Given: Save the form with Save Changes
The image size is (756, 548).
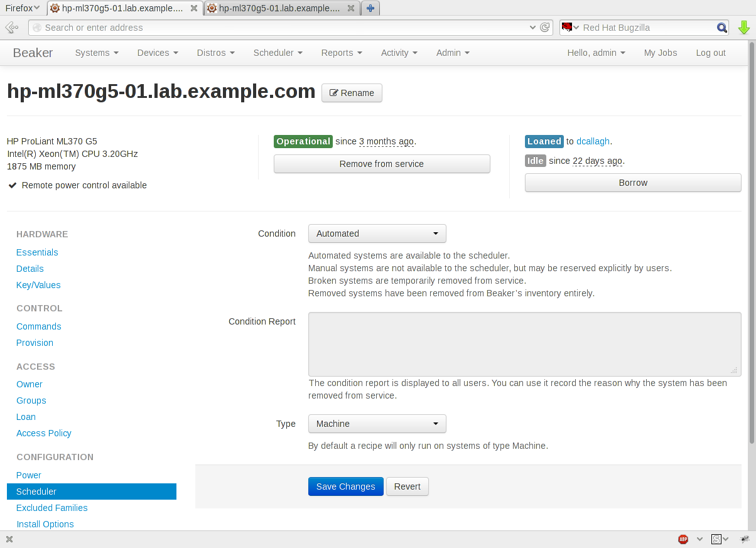Looking at the screenshot, I should click(x=346, y=486).
